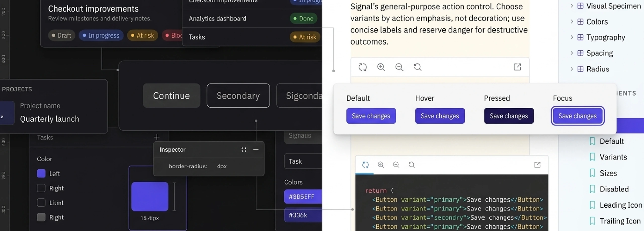Click the Tasks row with At risk badge
The height and width of the screenshot is (231, 644).
pyautogui.click(x=252, y=37)
